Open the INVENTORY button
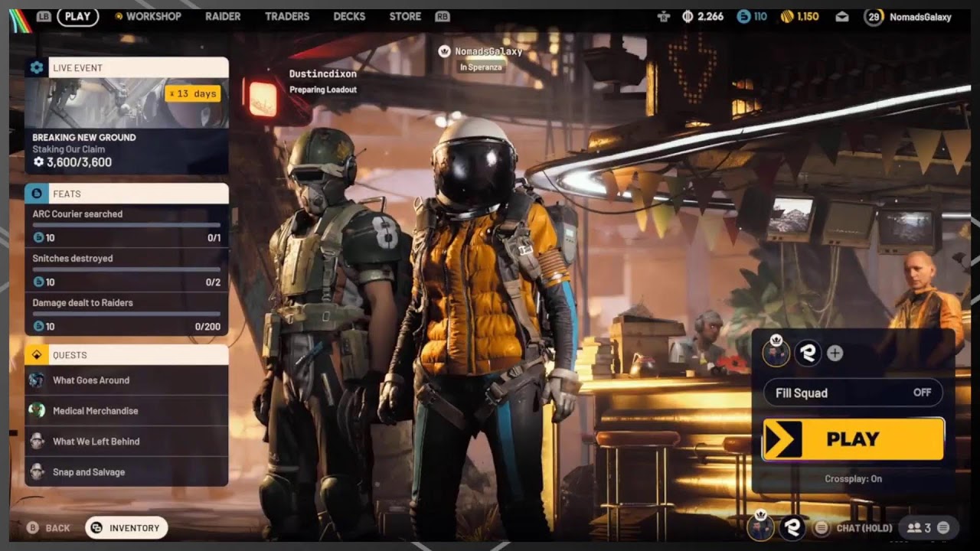The width and height of the screenshot is (980, 551). coord(126,528)
